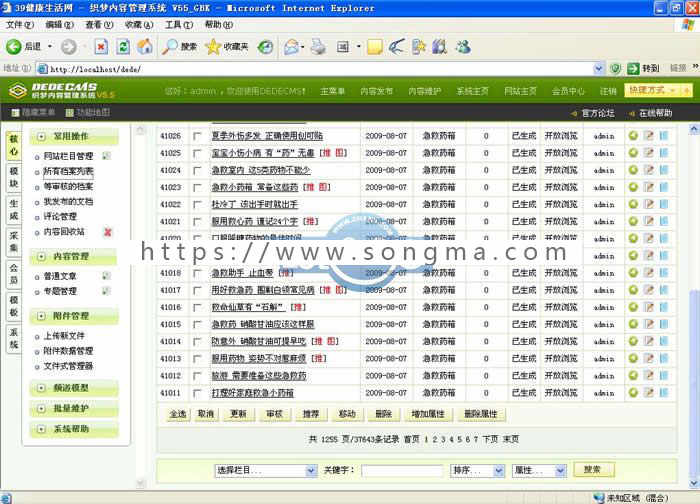
Task: Click the red X icon beside 内容回收站
Action: pyautogui.click(x=108, y=232)
